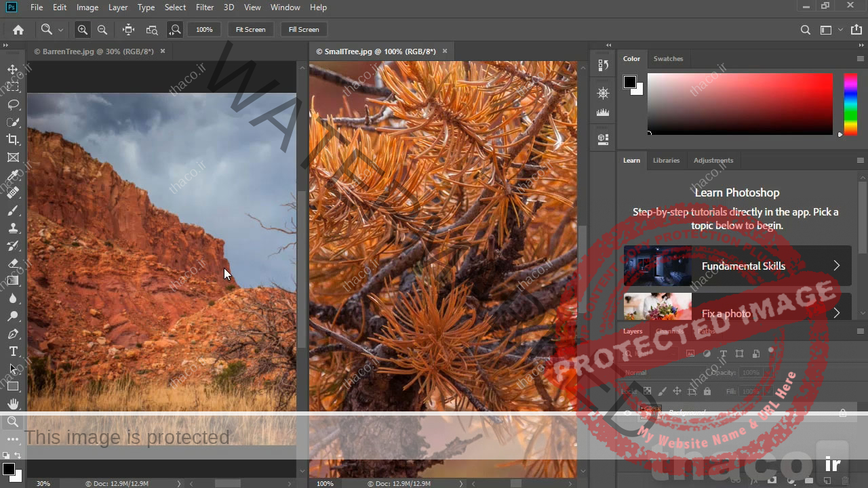868x488 pixels.
Task: Open the Color panel flyout menu
Action: [x=860, y=59]
